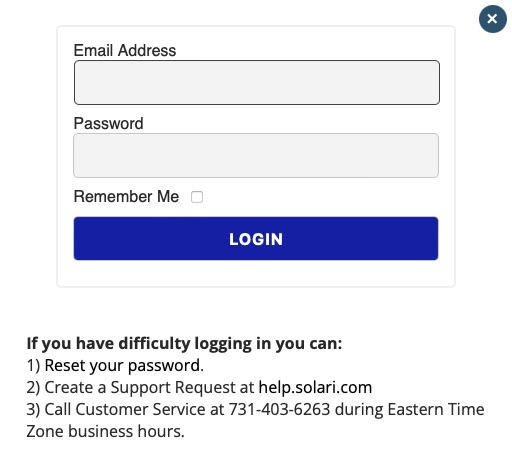The image size is (512, 466).
Task: Click the '3)' list number
Action: (x=33, y=409)
